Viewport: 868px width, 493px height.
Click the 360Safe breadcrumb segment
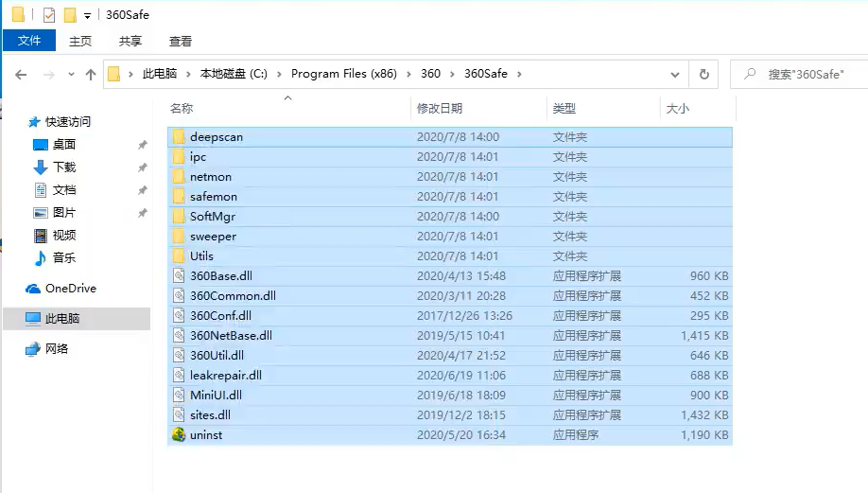click(x=485, y=74)
